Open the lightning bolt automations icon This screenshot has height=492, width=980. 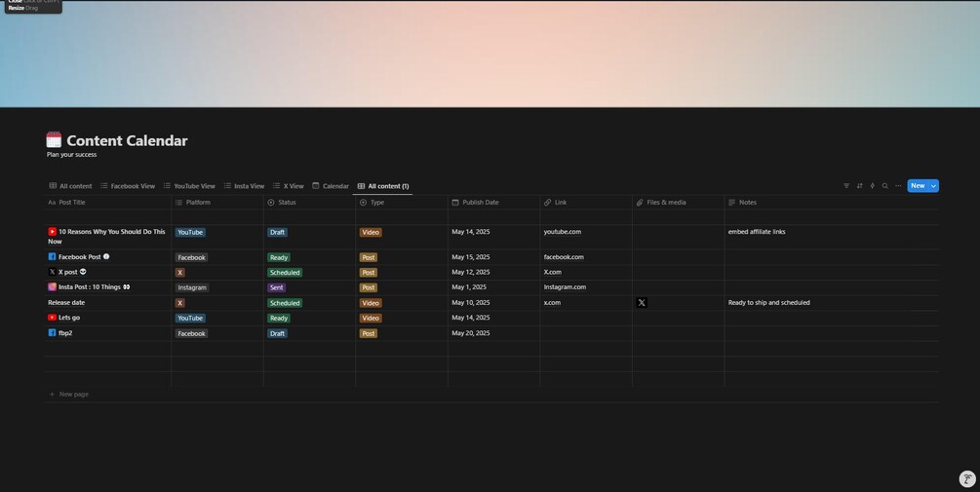[x=873, y=186]
